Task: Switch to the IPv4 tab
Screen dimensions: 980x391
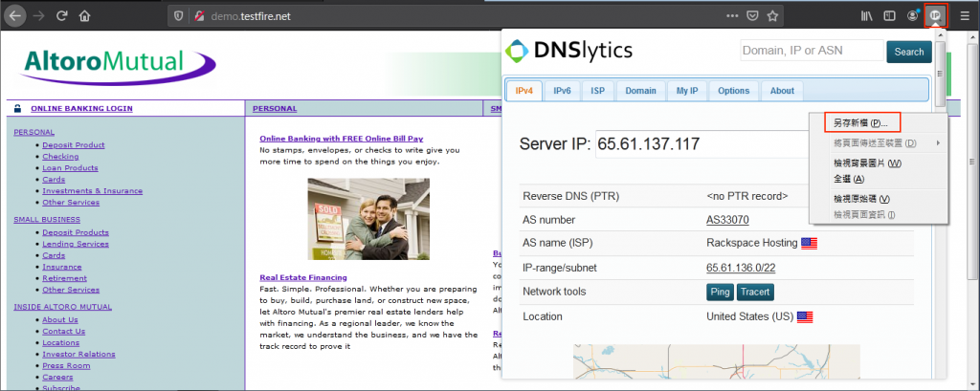Action: click(x=523, y=91)
